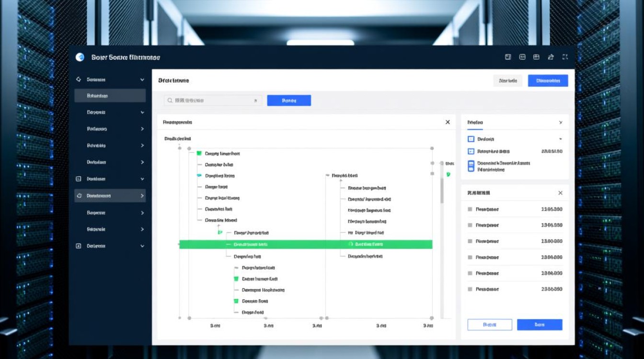Image resolution: width=644 pixels, height=359 pixels.
Task: Click the stacked blue document icon in the right panel
Action: tap(471, 166)
